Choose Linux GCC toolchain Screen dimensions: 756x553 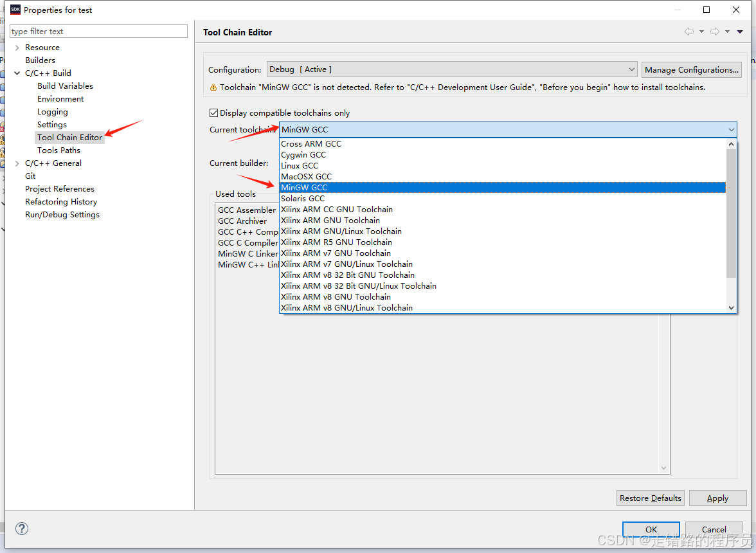[x=503, y=165]
